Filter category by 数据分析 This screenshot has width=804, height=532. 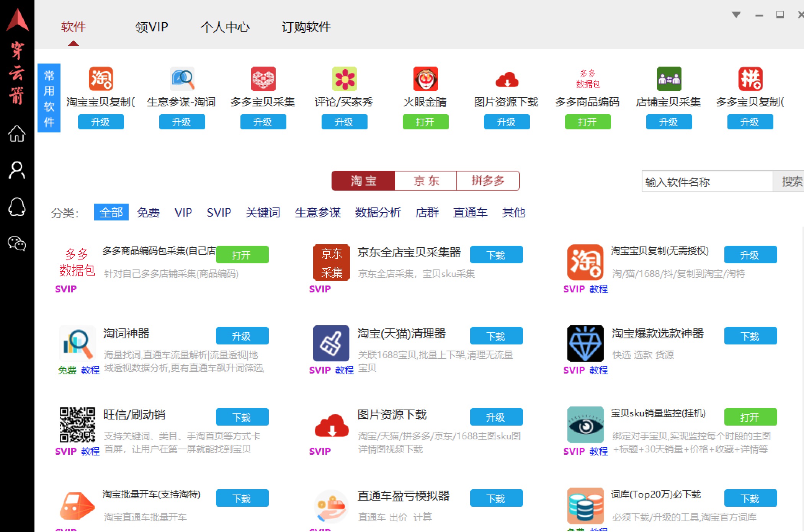tap(378, 212)
